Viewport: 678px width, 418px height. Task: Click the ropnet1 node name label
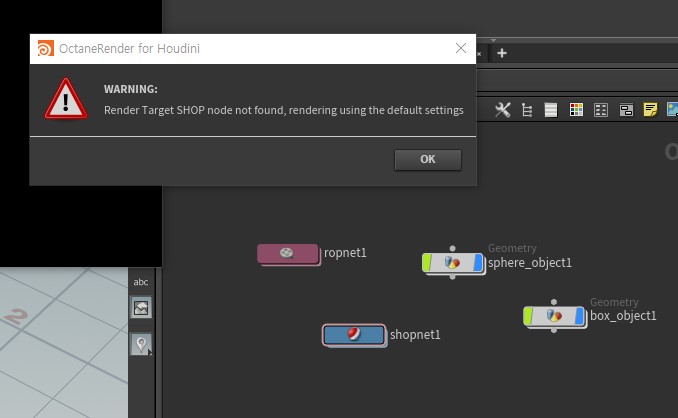tap(345, 253)
